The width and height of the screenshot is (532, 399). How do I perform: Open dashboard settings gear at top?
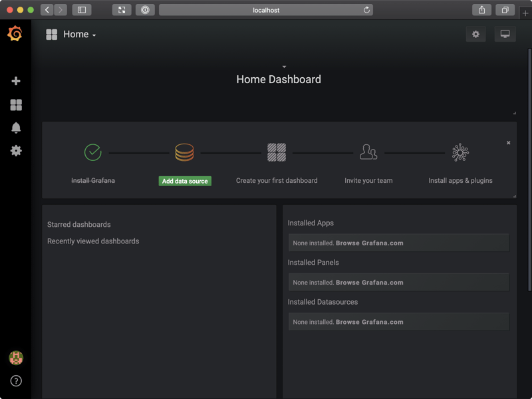click(x=475, y=34)
